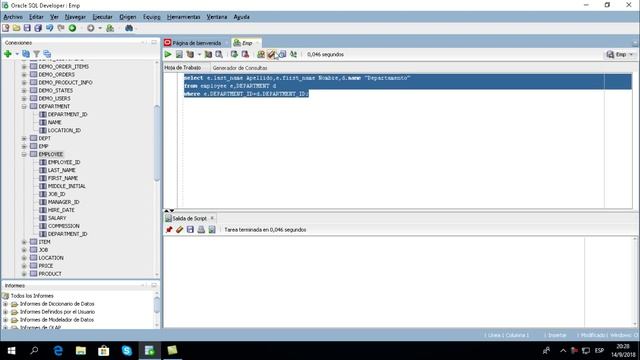Select the LOCATION_ID column under DEPARTMENT
This screenshot has width=640, height=360.
pos(64,130)
